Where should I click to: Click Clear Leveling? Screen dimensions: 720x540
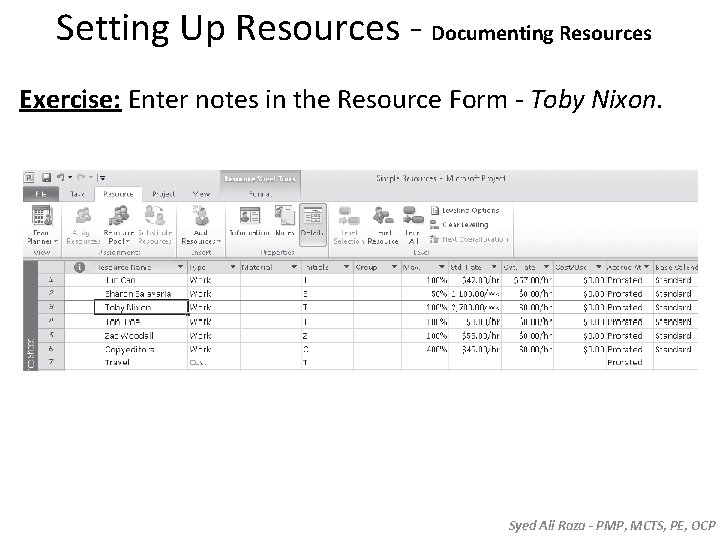coord(459,225)
